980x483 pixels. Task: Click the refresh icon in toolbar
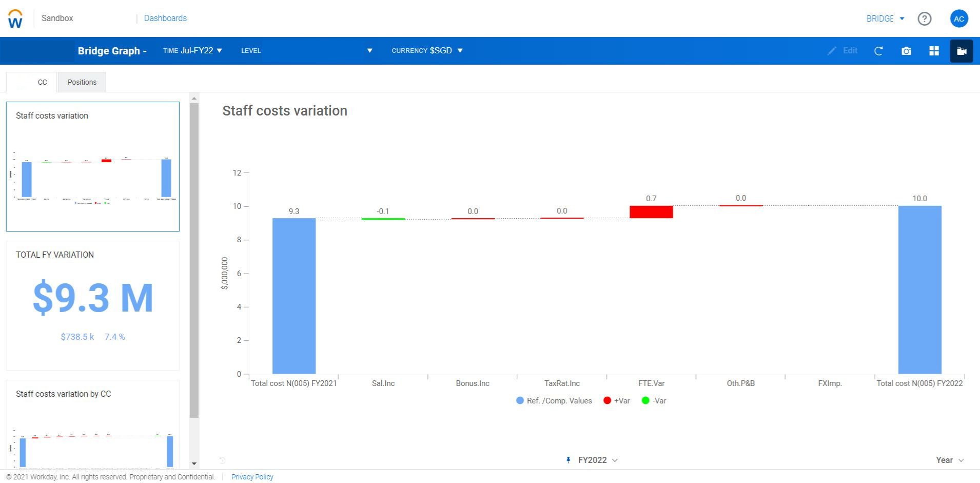pos(878,51)
